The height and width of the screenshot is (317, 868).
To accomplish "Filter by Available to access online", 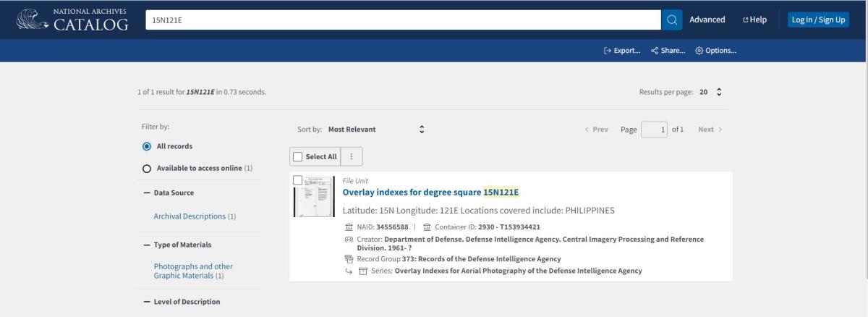I will pyautogui.click(x=147, y=169).
